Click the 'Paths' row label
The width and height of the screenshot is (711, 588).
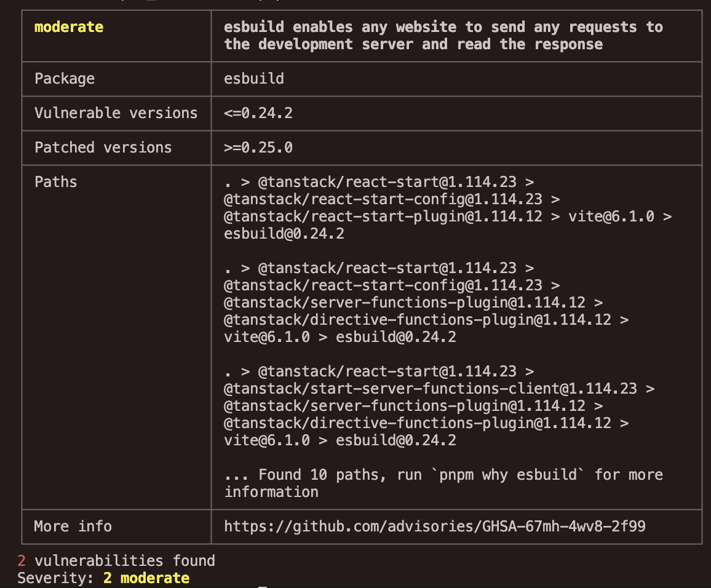point(56,182)
